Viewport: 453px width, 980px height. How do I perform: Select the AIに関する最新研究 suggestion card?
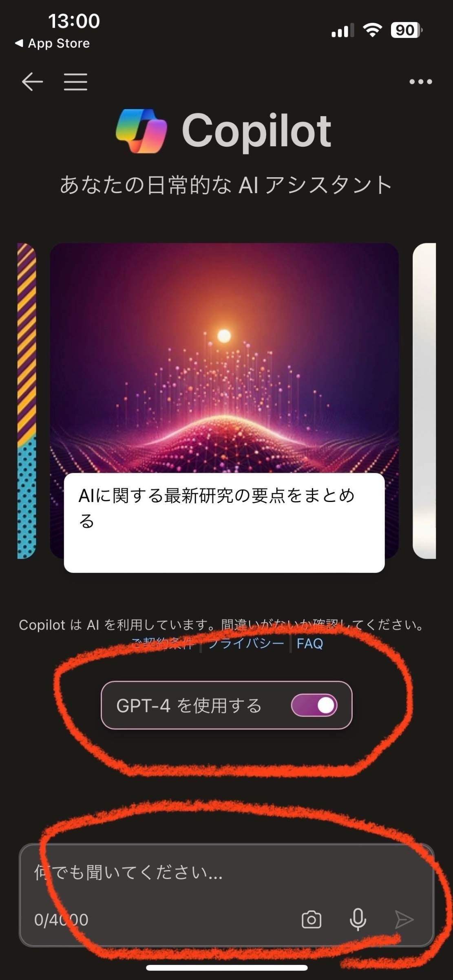224,523
